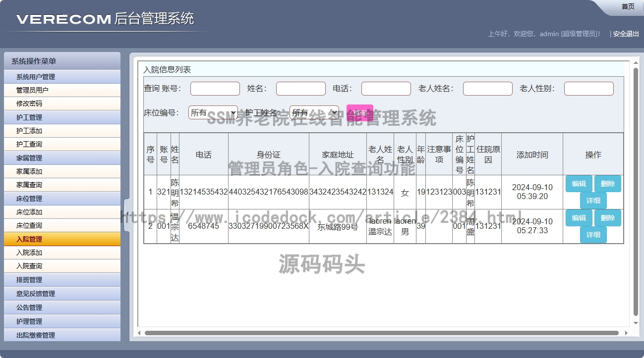Expand 排班管理 menu section

coord(62,280)
